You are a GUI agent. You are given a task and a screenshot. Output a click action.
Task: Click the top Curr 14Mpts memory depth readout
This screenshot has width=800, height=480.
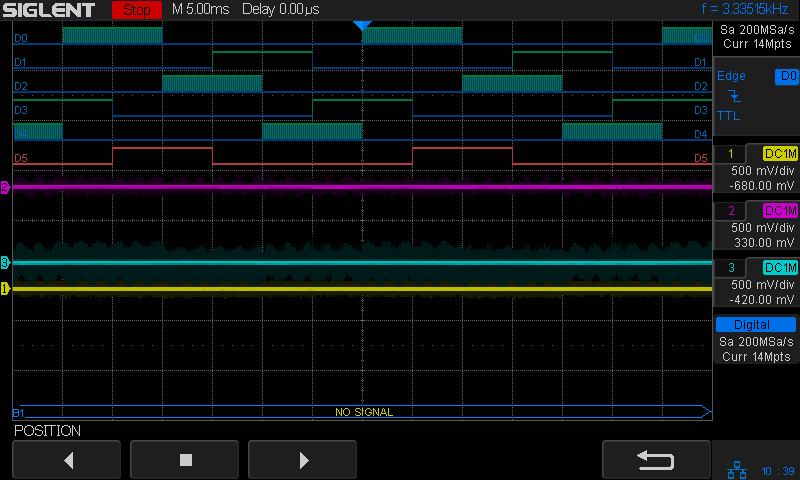click(757, 44)
